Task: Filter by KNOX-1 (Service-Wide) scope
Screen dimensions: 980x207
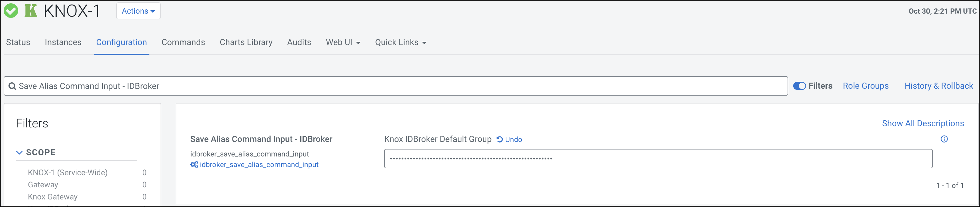Action: [x=68, y=172]
